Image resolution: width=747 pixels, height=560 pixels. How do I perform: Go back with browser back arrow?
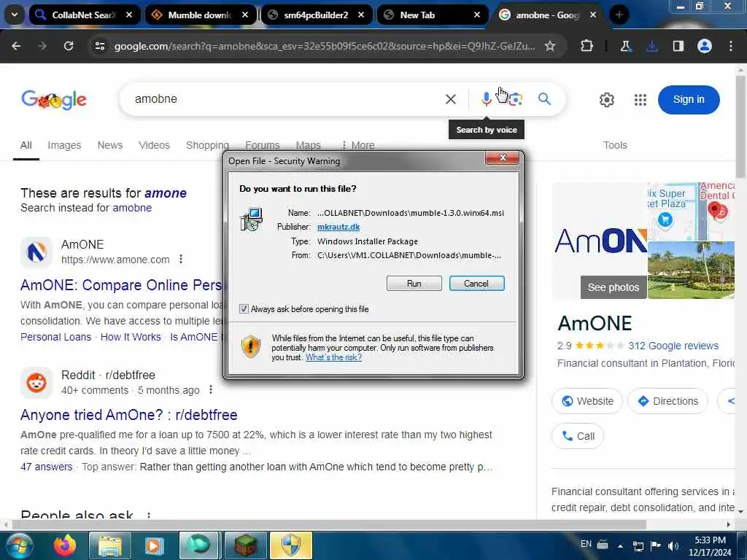coord(16,46)
